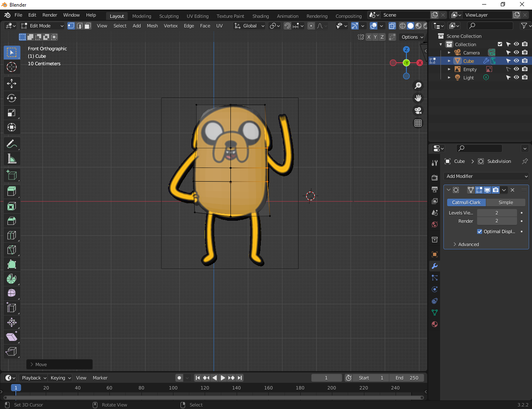Viewport: 532px width, 409px height.
Task: Select the Loop Cut tool
Action: [x=12, y=235]
